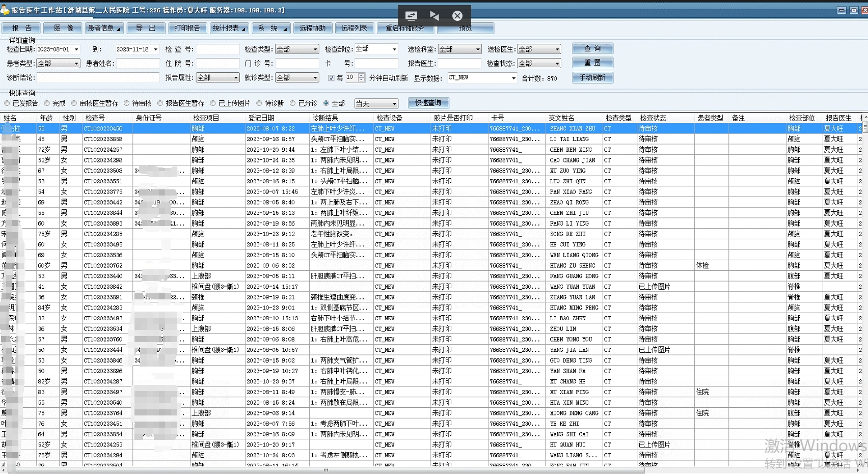The image size is (868, 474).
Task: Open the 系统 dropdown menu
Action: 271,29
